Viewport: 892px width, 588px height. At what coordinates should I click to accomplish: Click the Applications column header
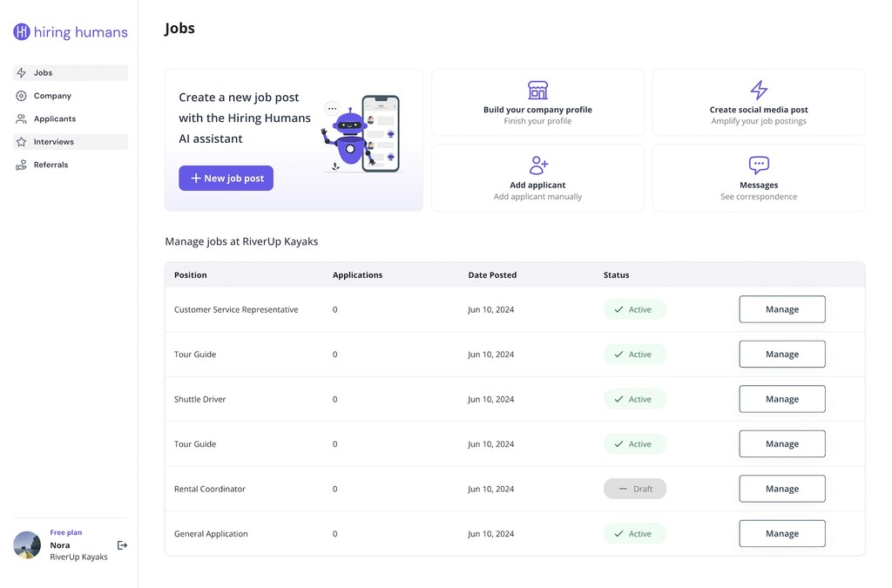pyautogui.click(x=357, y=274)
